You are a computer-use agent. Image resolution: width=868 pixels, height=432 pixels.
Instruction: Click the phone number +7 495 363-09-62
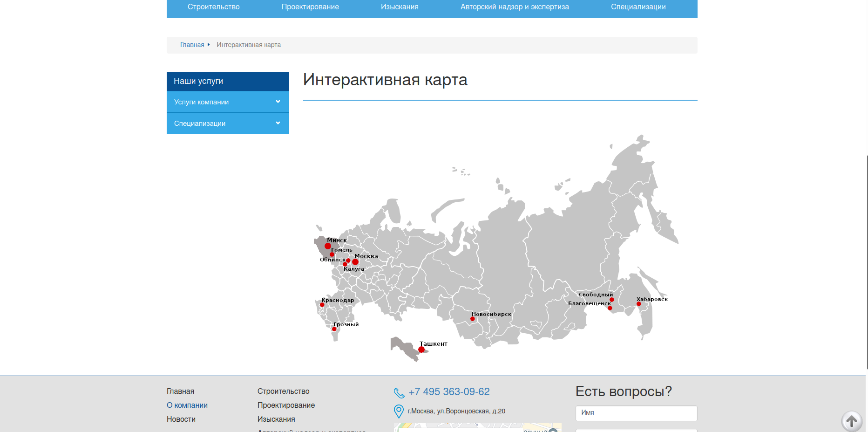click(449, 392)
